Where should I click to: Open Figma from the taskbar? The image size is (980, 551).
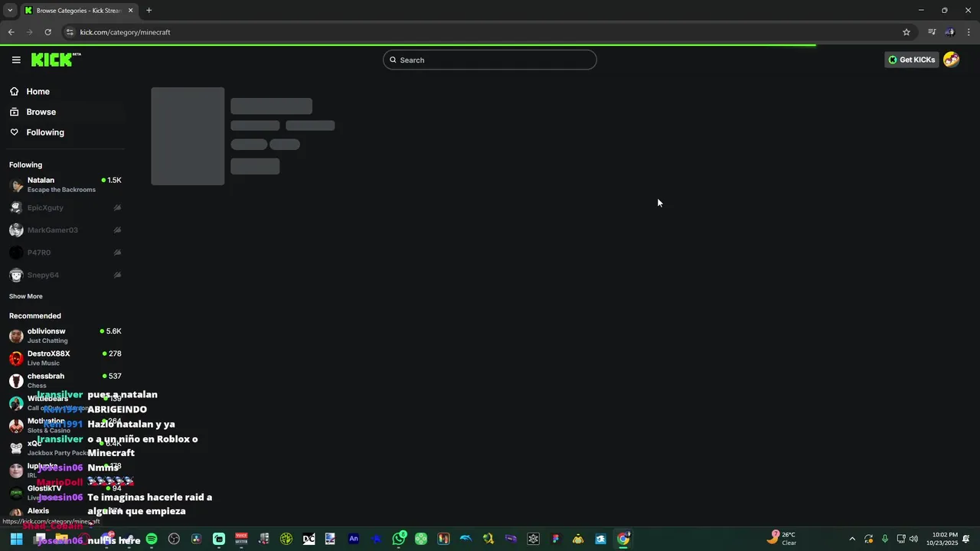(556, 539)
